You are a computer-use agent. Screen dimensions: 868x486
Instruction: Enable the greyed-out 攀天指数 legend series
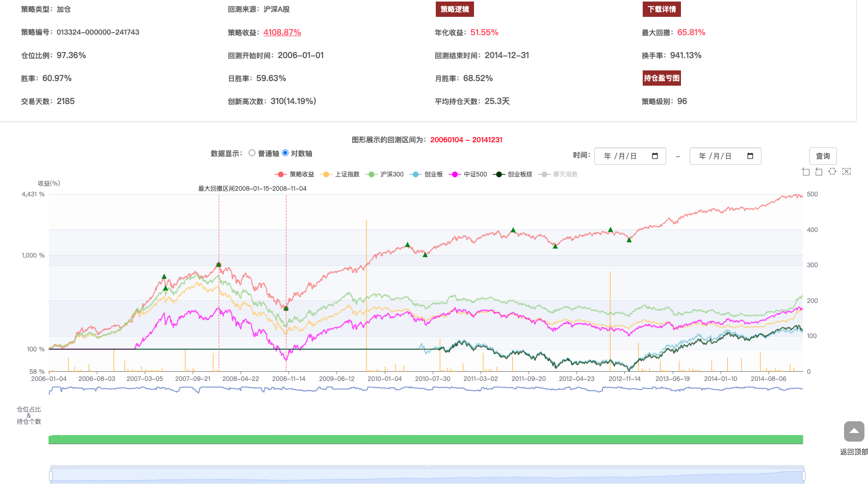[x=558, y=174]
